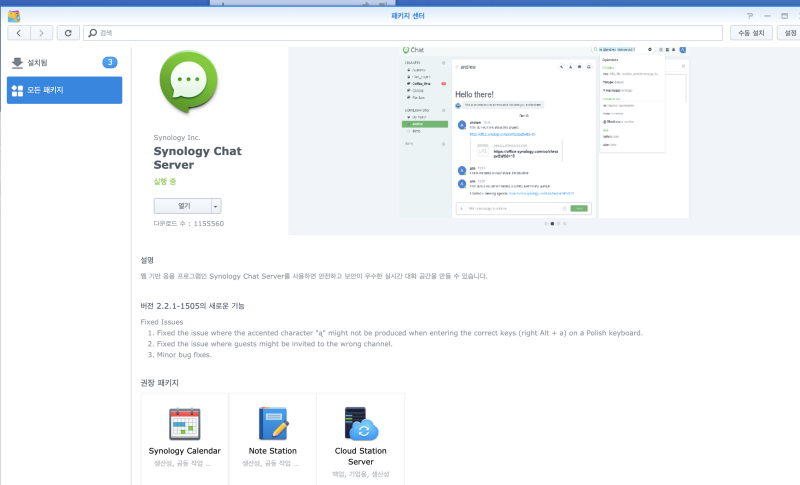Image resolution: width=800 pixels, height=485 pixels.
Task: Expand the dropdown arrow next to 열기
Action: pyautogui.click(x=216, y=206)
